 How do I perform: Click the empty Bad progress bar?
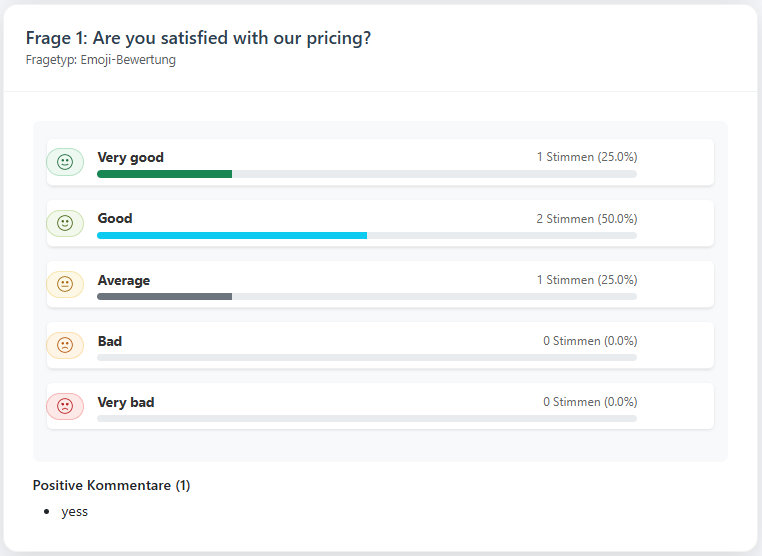pos(366,357)
